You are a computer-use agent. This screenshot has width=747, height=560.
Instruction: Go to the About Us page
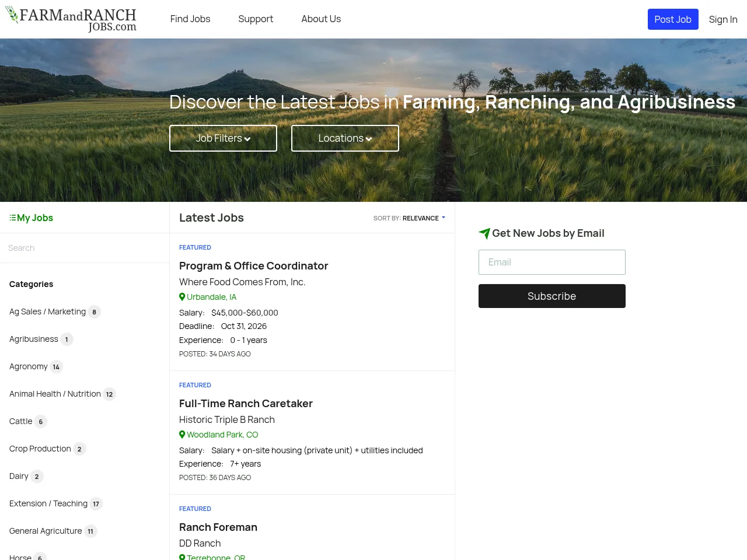[x=321, y=19]
